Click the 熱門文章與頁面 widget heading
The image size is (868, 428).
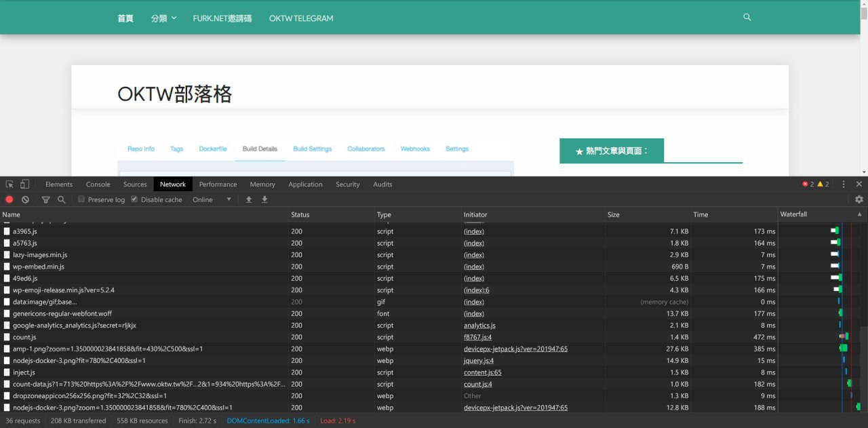point(612,151)
